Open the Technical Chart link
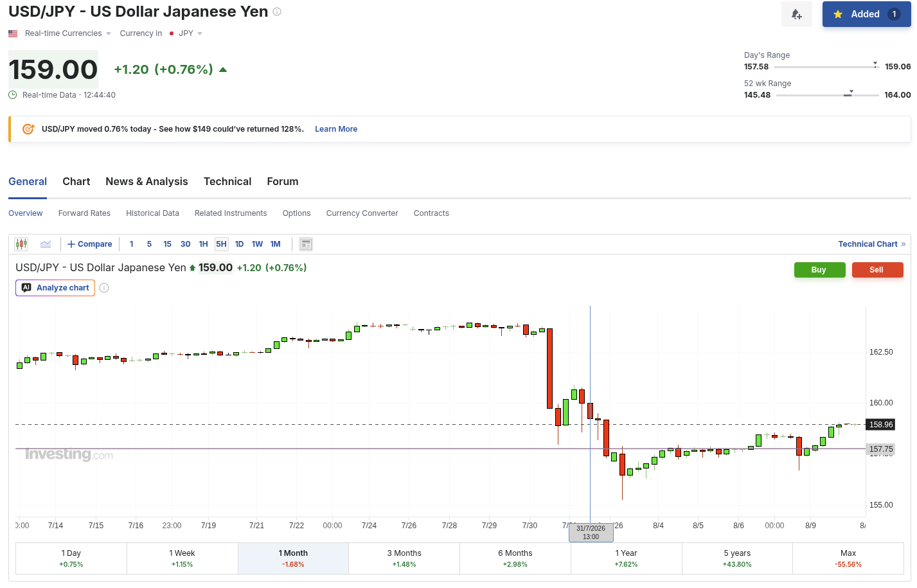The image size is (917, 588). pyautogui.click(x=871, y=244)
